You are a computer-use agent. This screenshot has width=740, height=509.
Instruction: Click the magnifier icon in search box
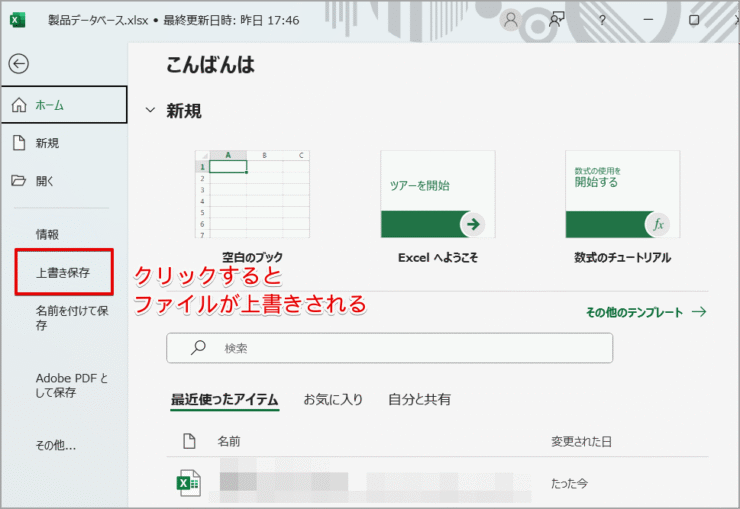(198, 348)
